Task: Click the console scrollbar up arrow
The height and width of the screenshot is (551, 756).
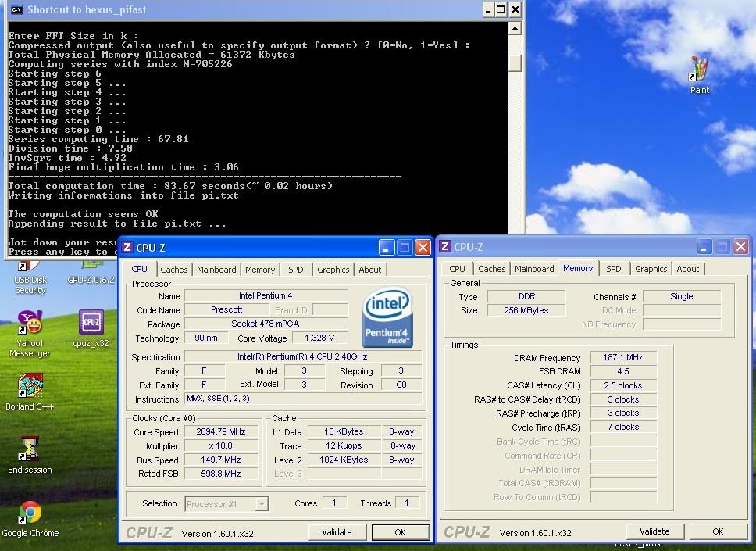Action: (515, 28)
